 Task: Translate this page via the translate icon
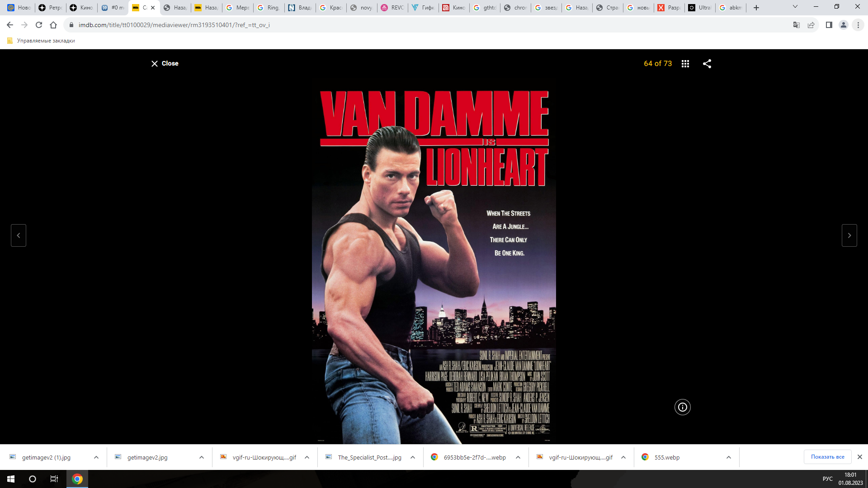pos(797,25)
